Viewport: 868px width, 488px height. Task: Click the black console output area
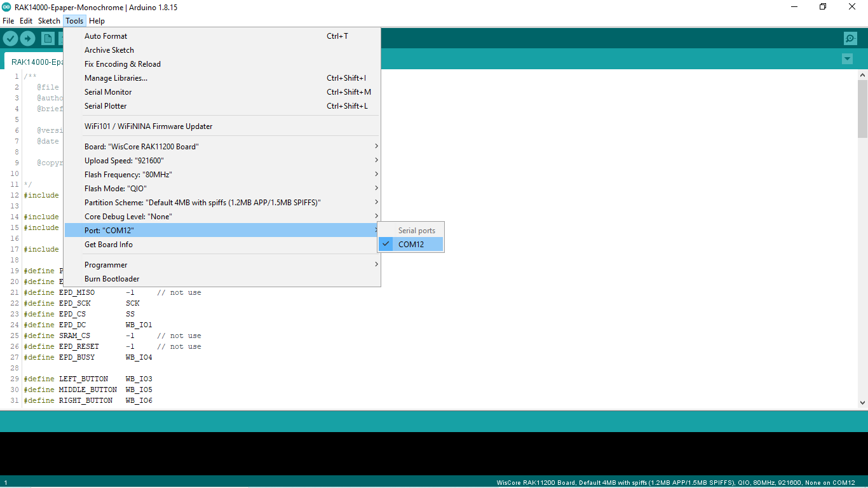click(x=434, y=454)
